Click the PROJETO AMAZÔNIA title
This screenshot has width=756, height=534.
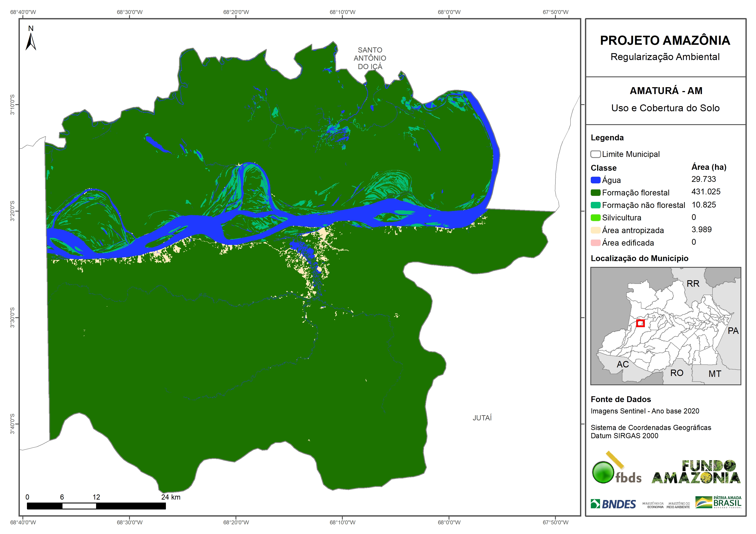[x=665, y=40]
